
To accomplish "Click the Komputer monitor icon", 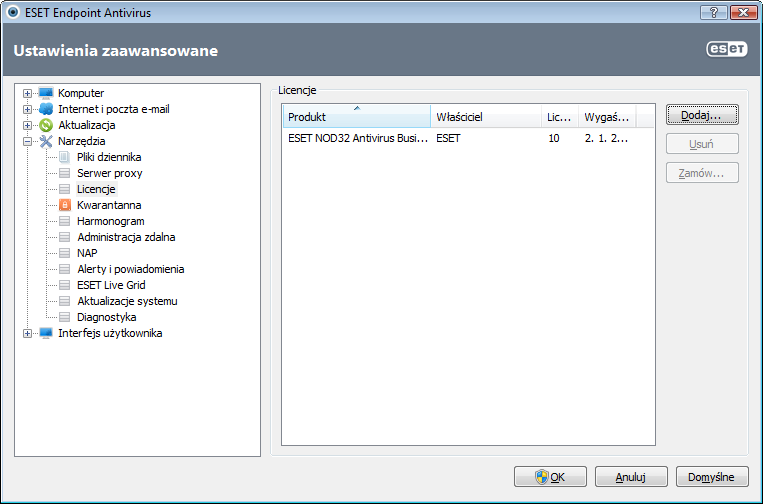I will tap(46, 93).
